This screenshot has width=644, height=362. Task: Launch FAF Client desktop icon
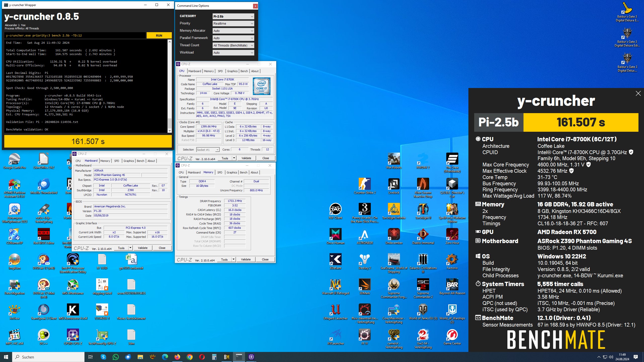tap(336, 211)
